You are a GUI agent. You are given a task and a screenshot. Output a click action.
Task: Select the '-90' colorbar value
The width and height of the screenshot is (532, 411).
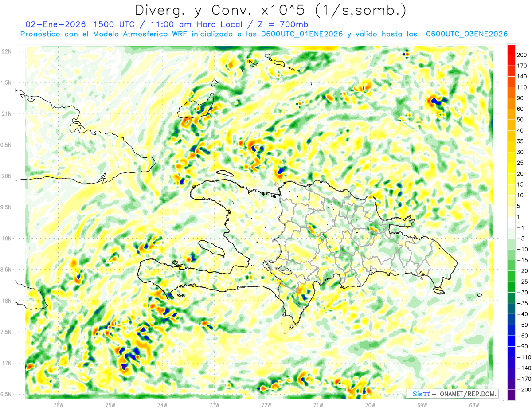pyautogui.click(x=523, y=346)
